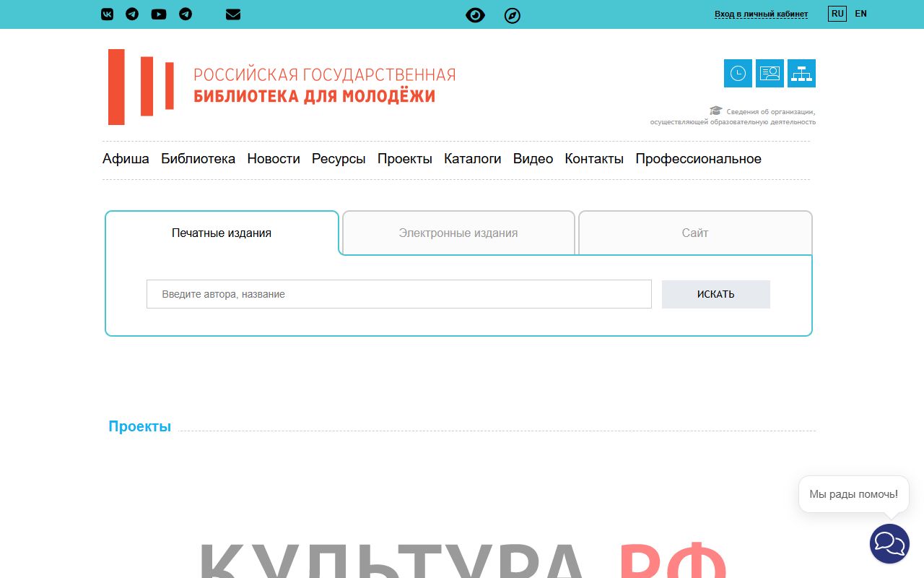Open the clock opening hours icon

click(x=738, y=73)
